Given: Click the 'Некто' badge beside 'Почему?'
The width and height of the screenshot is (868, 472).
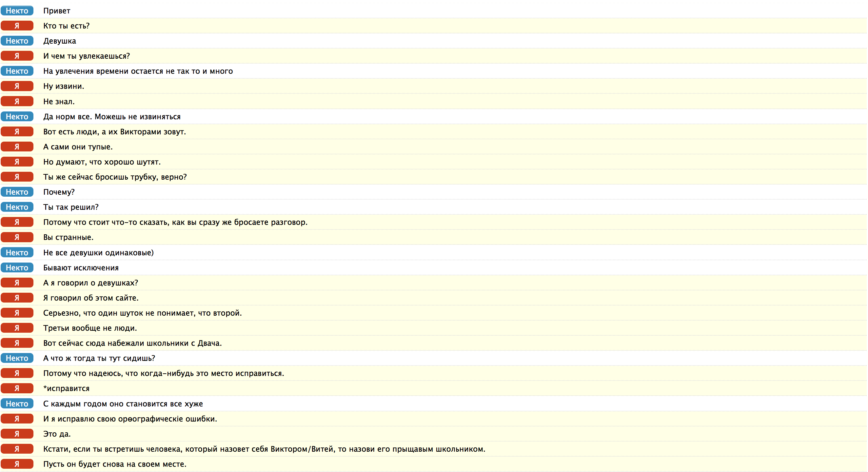Looking at the screenshot, I should 17,192.
